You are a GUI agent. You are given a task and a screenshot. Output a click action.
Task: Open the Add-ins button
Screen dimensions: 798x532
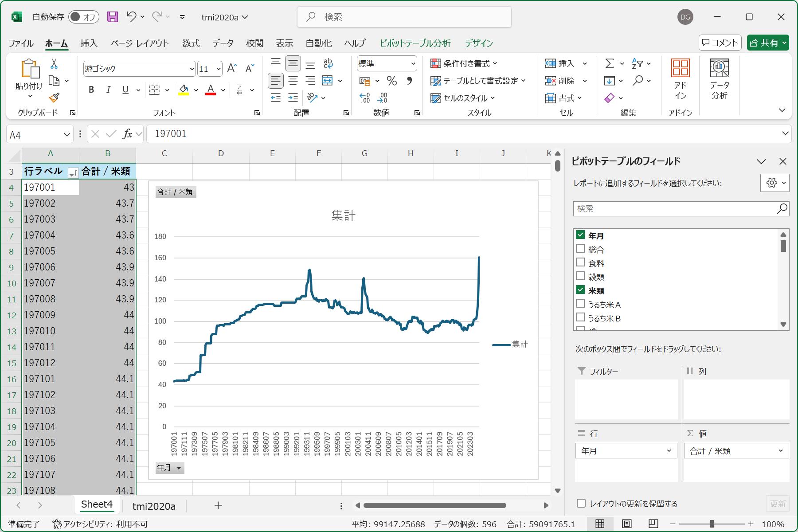[680, 80]
